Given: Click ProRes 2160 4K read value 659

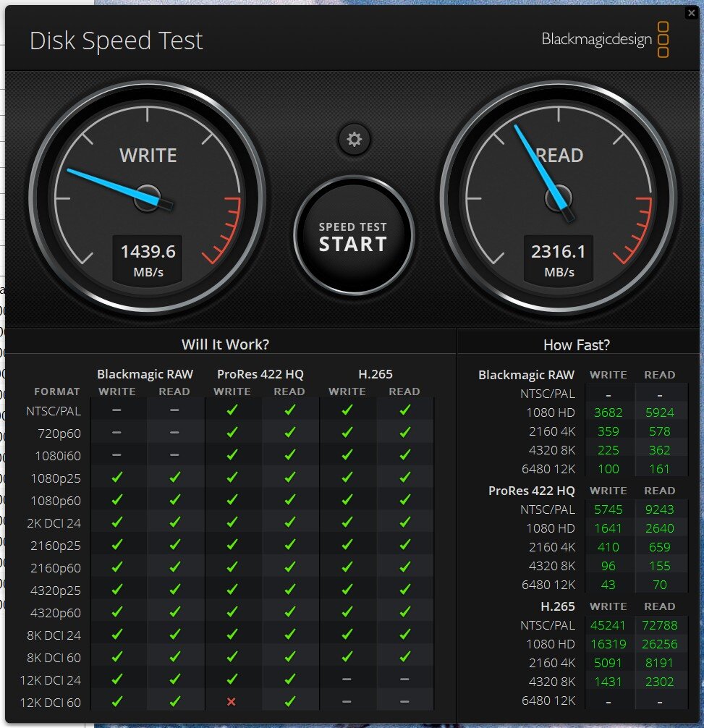Looking at the screenshot, I should pos(659,547).
